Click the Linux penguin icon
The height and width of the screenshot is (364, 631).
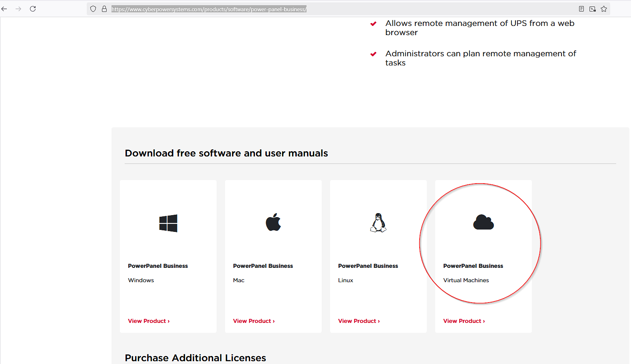(378, 222)
